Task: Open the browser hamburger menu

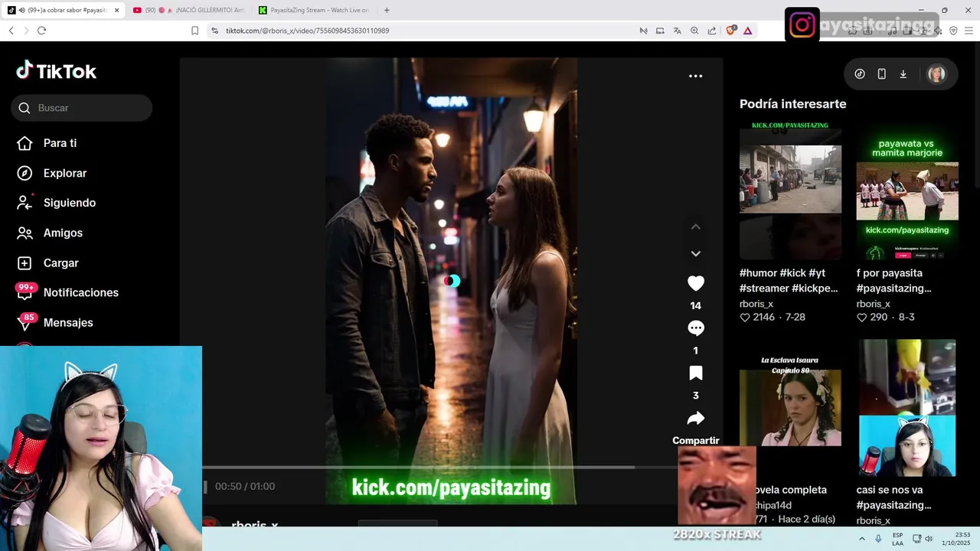Action: [x=968, y=31]
